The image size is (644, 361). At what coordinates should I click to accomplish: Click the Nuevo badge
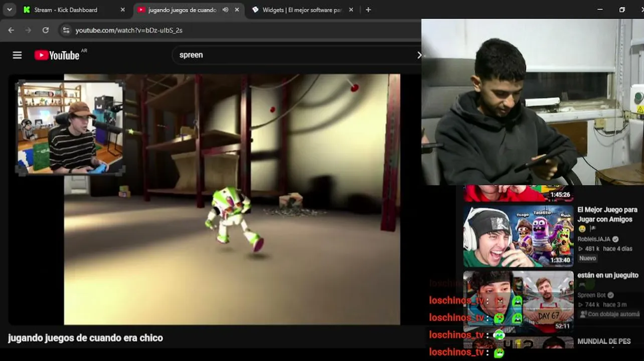[587, 258]
